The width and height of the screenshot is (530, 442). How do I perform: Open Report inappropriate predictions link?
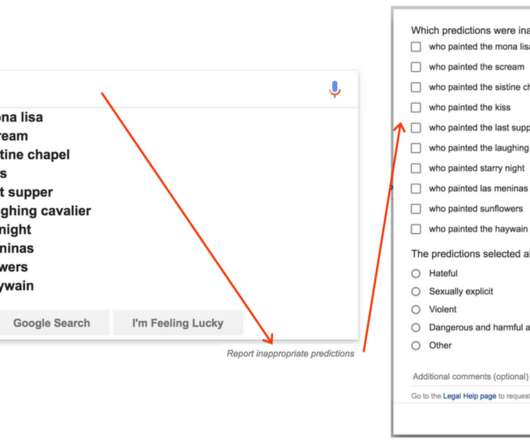point(290,353)
